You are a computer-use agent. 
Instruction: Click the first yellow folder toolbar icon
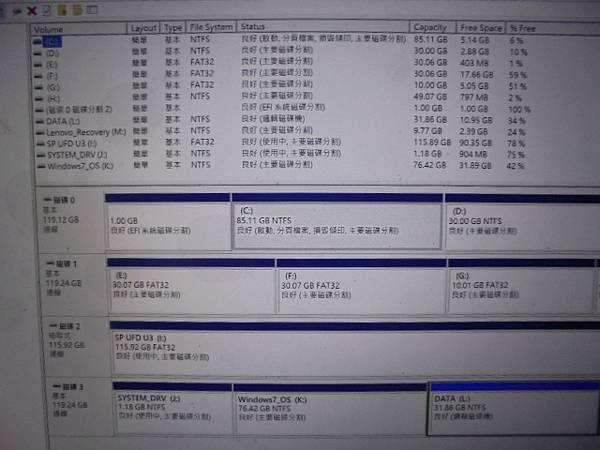62,10
